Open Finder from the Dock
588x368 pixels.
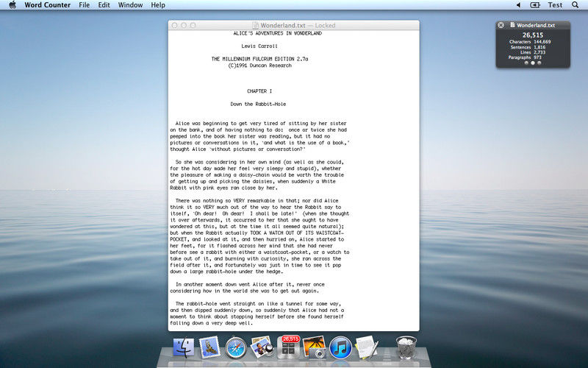184,347
